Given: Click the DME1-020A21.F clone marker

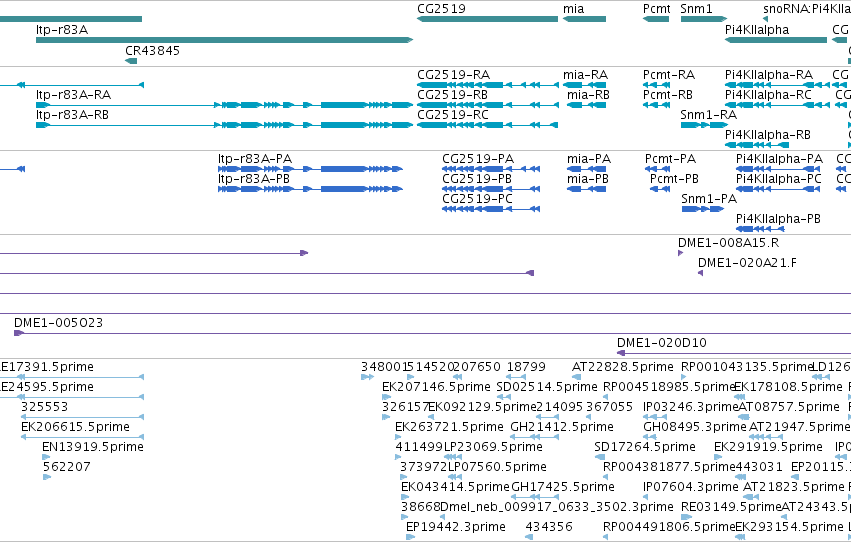Looking at the screenshot, I should 701,273.
